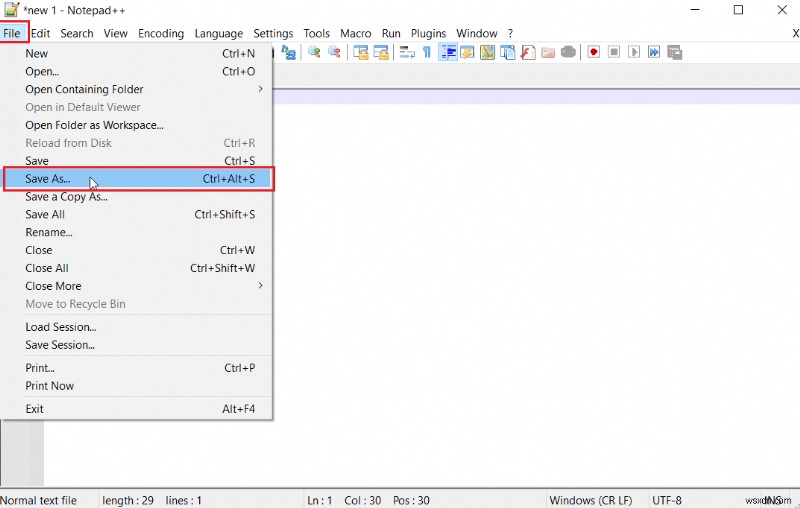Open the Encoding menu
Viewport: 800px width, 508px height.
tap(161, 33)
